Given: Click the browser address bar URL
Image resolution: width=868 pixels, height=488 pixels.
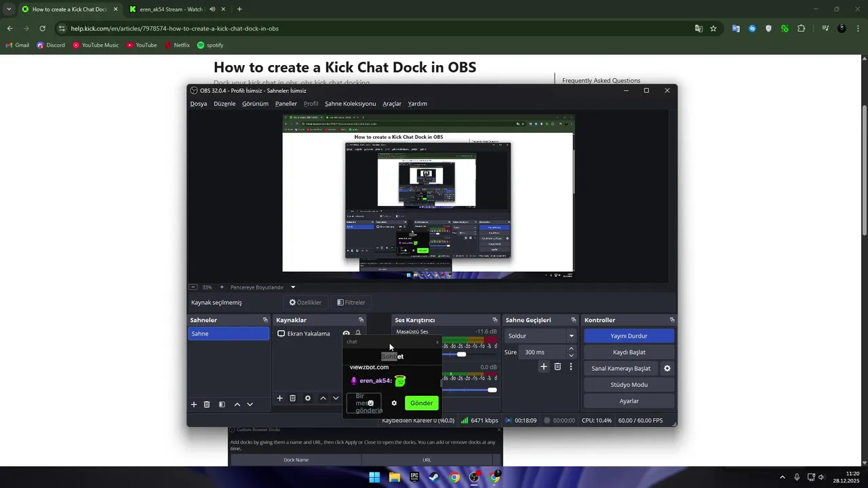Looking at the screenshot, I should [175, 28].
